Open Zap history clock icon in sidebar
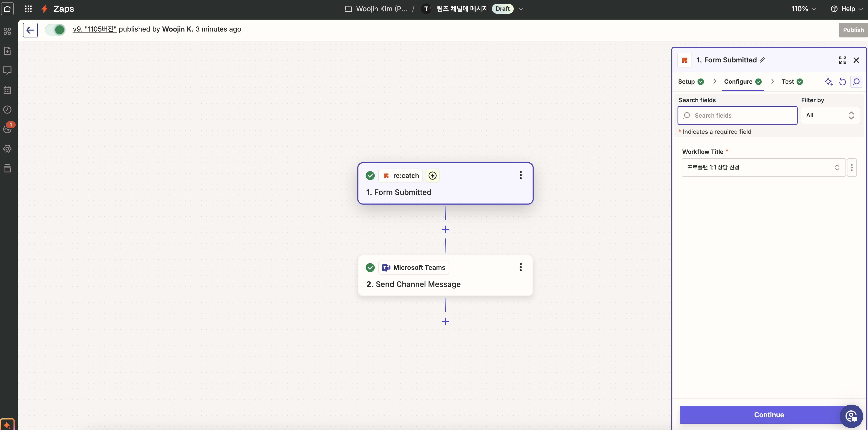The width and height of the screenshot is (868, 430). tap(7, 110)
